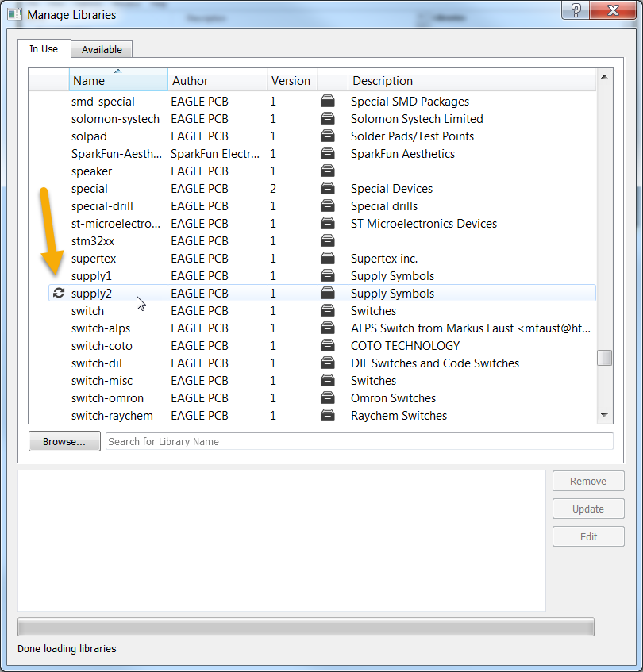Select the st-microelectro... library name
The image size is (643, 672).
(116, 224)
